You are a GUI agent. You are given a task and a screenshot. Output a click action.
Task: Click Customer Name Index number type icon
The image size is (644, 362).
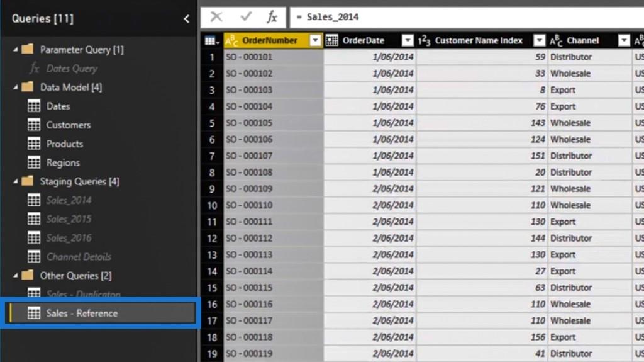425,40
